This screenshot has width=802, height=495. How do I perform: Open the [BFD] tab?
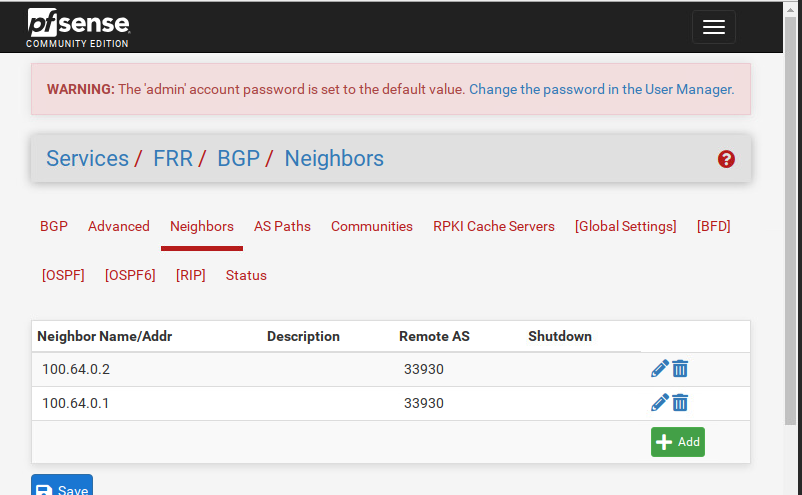point(714,226)
